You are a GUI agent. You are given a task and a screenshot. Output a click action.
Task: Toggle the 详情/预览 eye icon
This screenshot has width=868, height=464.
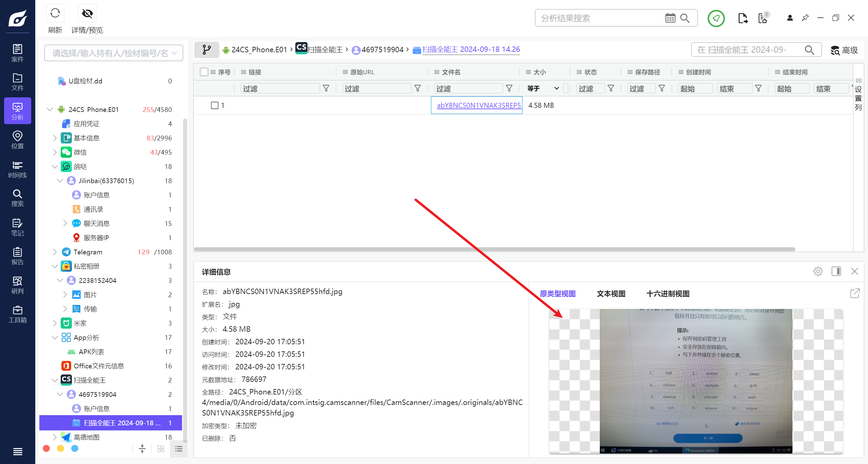(87, 14)
